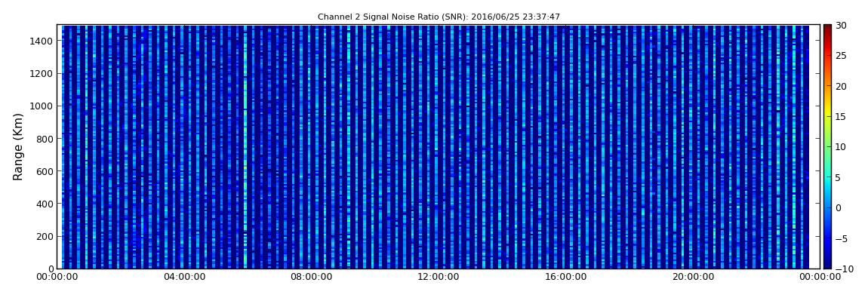This screenshot has width=868, height=307.
Task: Click the colorbar value 25
Action: point(841,56)
